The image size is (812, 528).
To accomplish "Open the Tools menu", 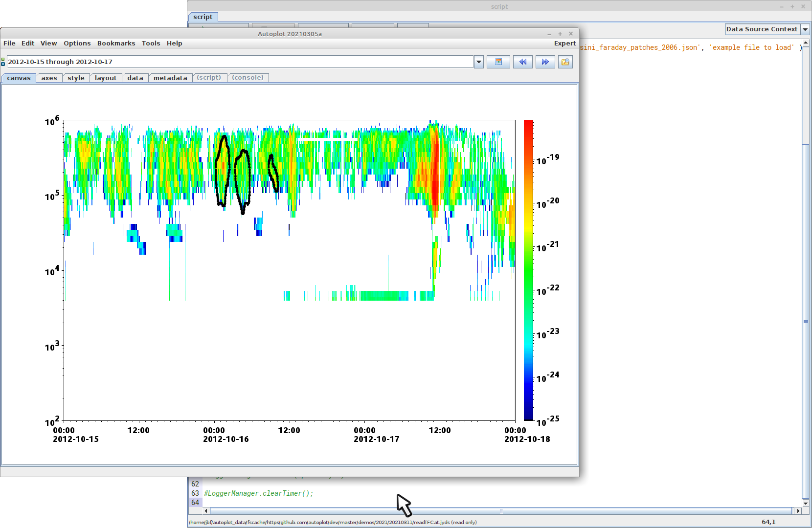I will (x=151, y=43).
